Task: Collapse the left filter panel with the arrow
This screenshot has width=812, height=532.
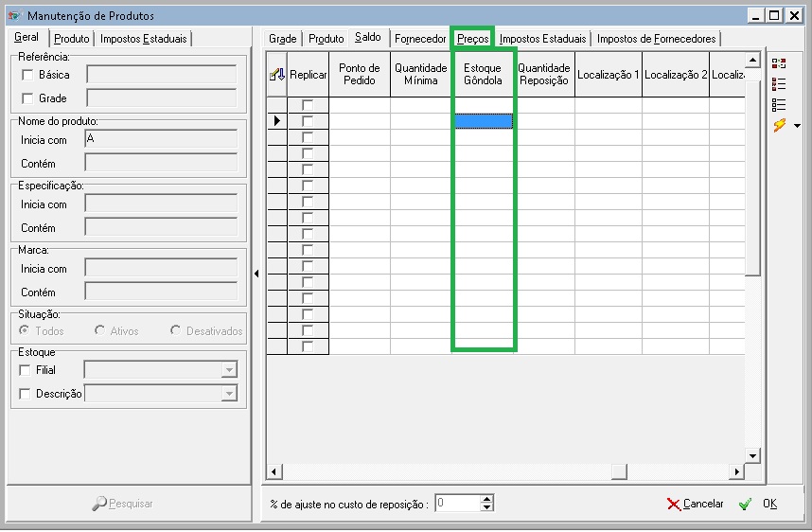Action: coord(256,274)
